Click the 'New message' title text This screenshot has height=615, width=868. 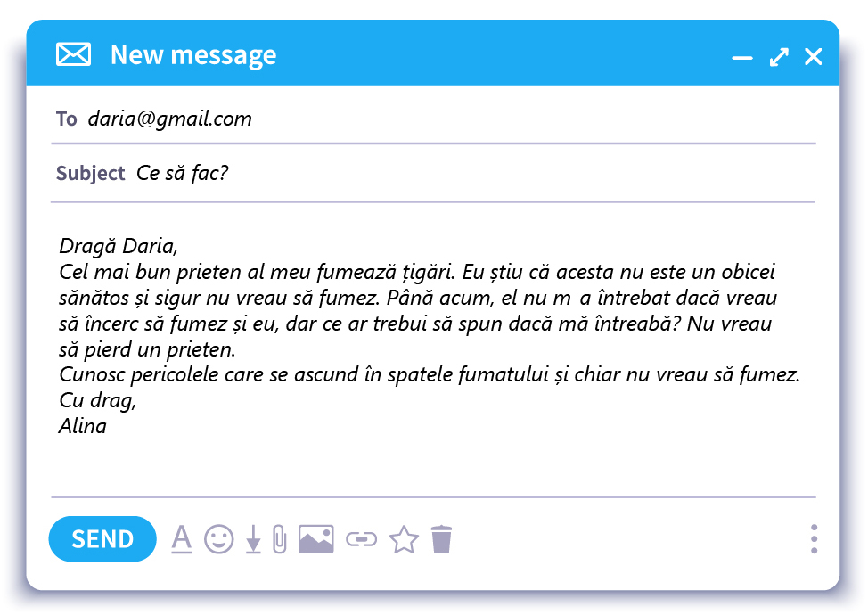(x=193, y=54)
